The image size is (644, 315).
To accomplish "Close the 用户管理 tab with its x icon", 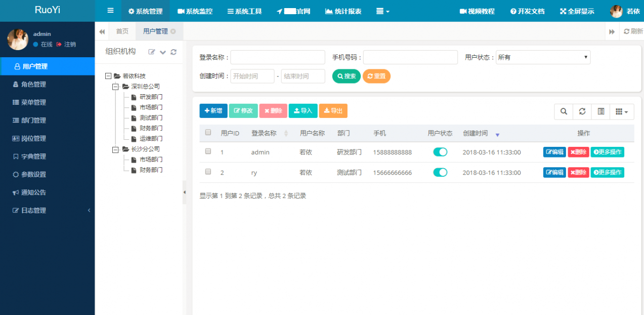I will pyautogui.click(x=173, y=31).
